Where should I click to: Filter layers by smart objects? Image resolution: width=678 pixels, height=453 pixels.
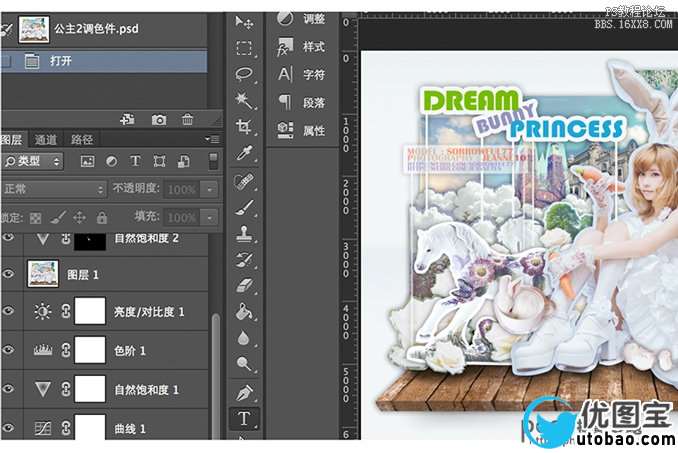click(184, 161)
